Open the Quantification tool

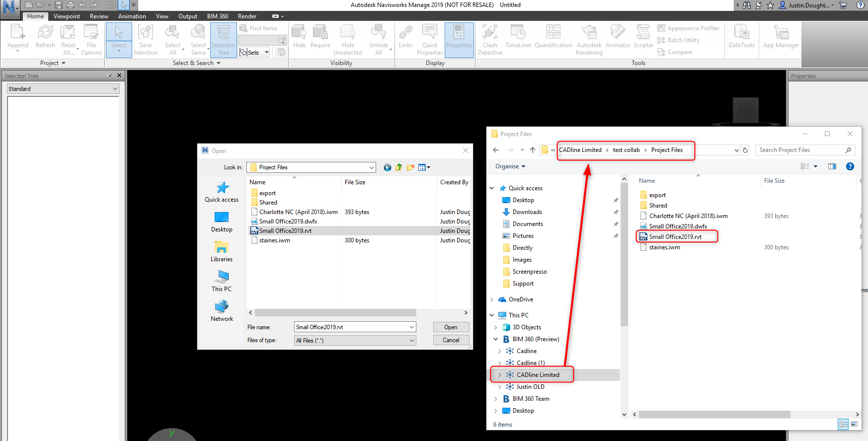click(x=553, y=36)
